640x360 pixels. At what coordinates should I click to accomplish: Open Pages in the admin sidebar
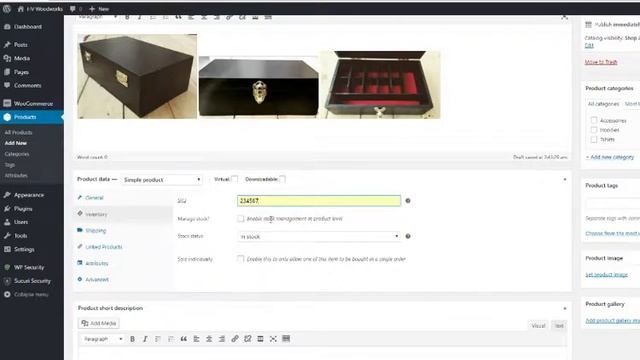(x=21, y=72)
